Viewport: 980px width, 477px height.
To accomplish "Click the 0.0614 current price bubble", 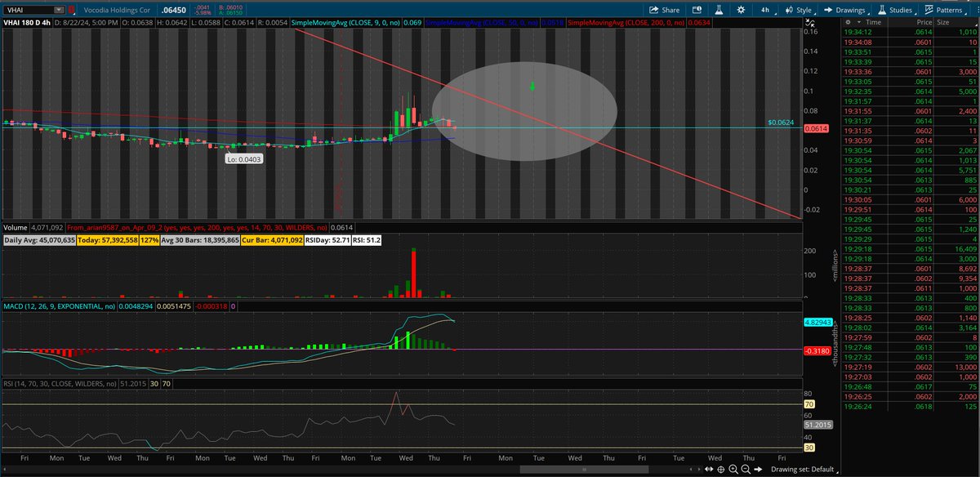I will [815, 129].
